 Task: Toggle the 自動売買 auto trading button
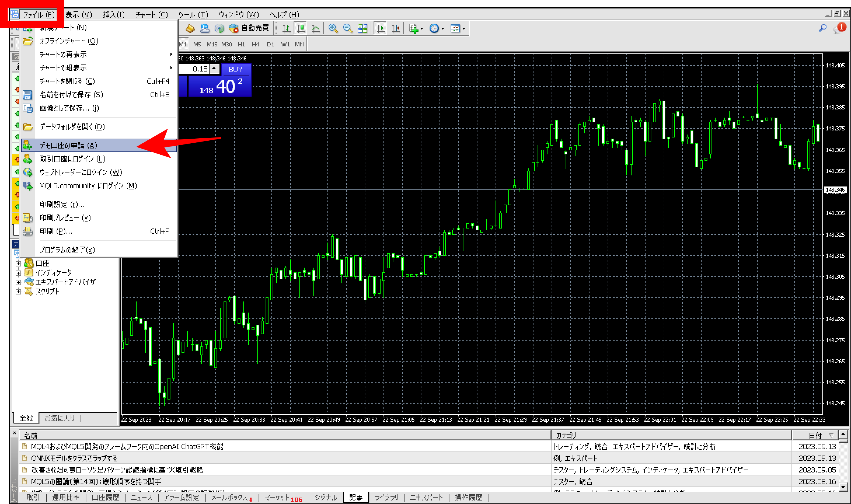(x=249, y=28)
